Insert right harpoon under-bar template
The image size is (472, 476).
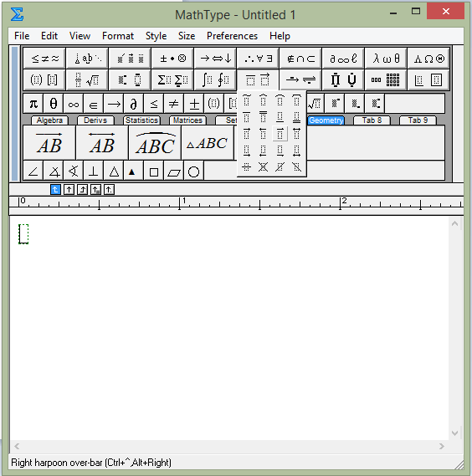tap(280, 151)
